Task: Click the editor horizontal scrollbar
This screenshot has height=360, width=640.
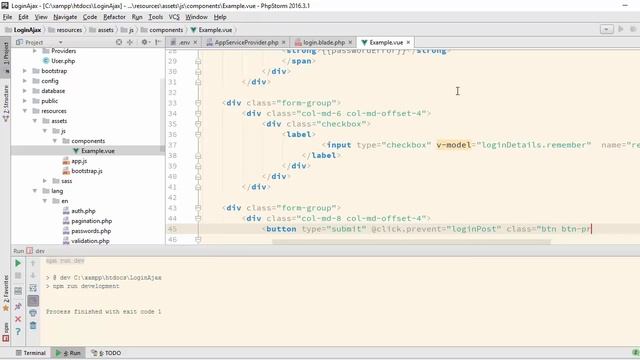Action: (x=411, y=242)
